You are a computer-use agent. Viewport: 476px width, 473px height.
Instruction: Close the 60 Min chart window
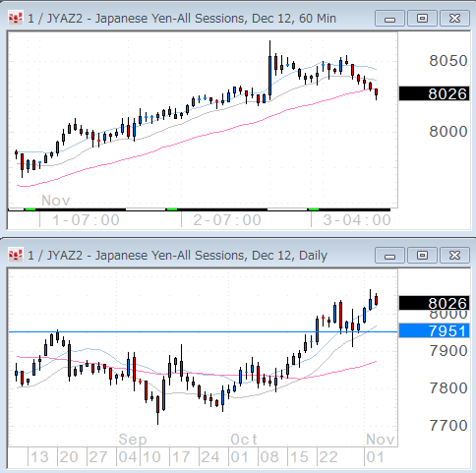tap(454, 19)
